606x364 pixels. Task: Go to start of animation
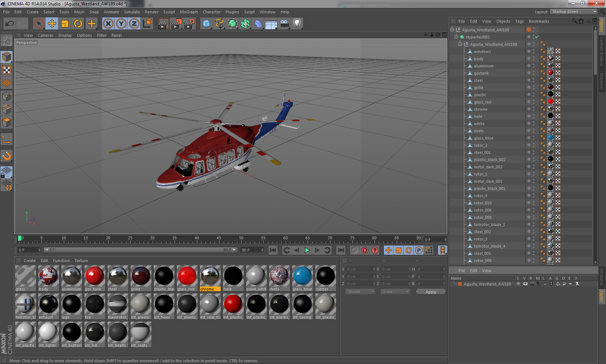coord(273,250)
